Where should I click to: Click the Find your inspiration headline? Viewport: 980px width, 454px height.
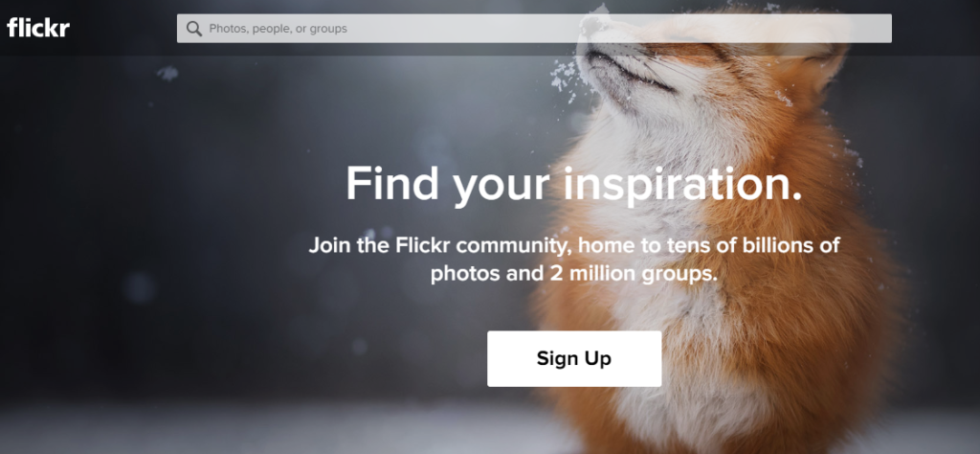click(x=574, y=184)
